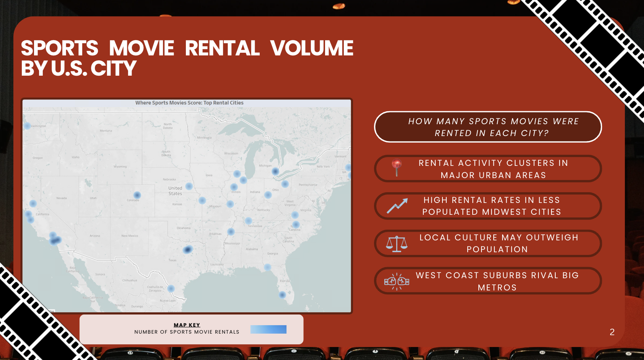Select 'Local culture may outweigh population' box
644x360 pixels.
pos(488,243)
